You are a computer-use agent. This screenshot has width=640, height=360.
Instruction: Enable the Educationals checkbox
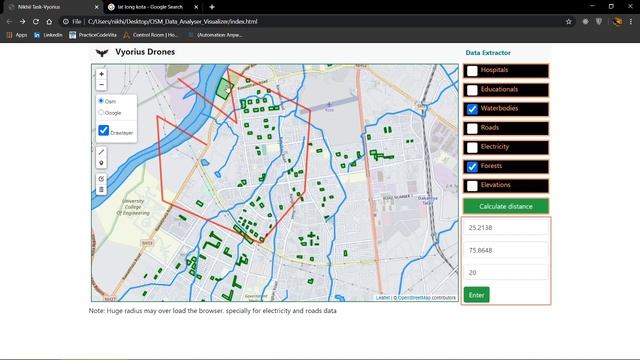[472, 90]
